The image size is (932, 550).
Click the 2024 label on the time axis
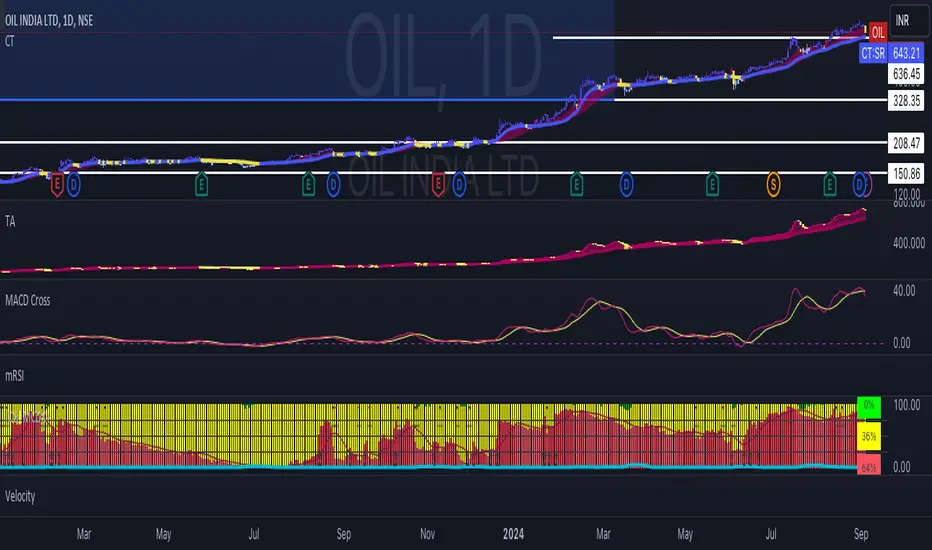coord(513,534)
